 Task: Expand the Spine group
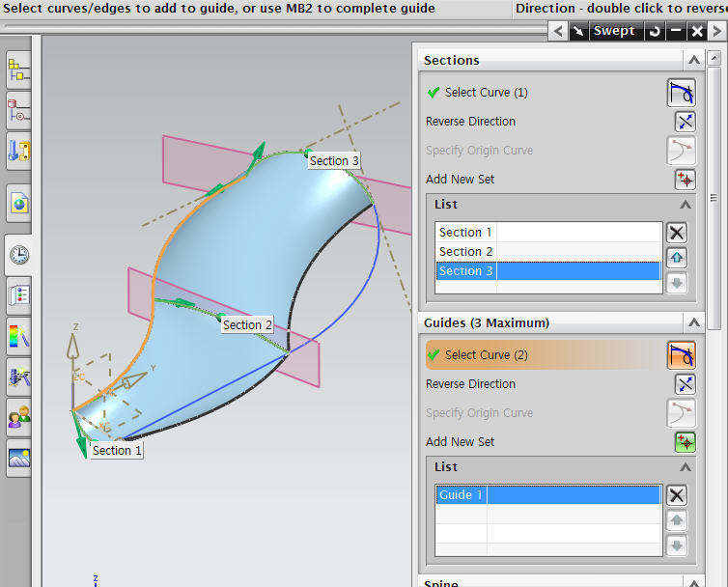693,582
